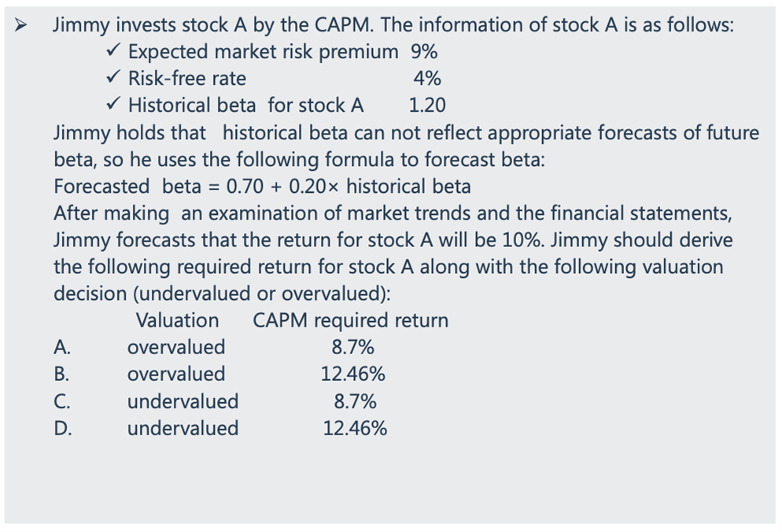Click the 4% risk-free rate value
This screenshot has width=782, height=532.
click(426, 79)
